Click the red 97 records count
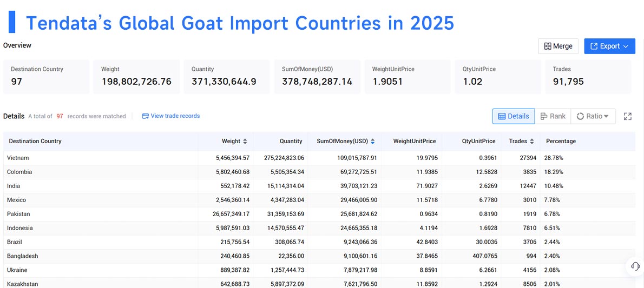 pos(60,116)
